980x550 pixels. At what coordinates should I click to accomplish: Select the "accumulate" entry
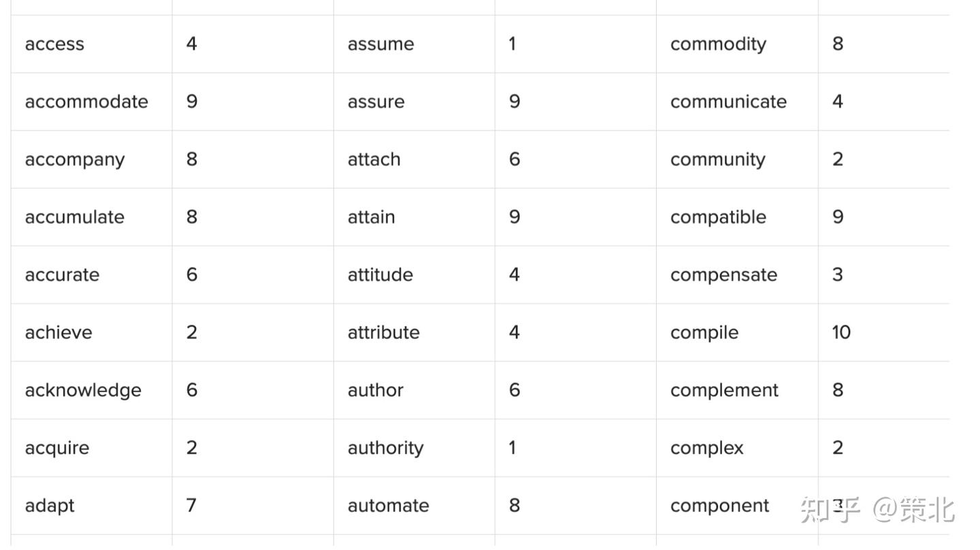75,217
